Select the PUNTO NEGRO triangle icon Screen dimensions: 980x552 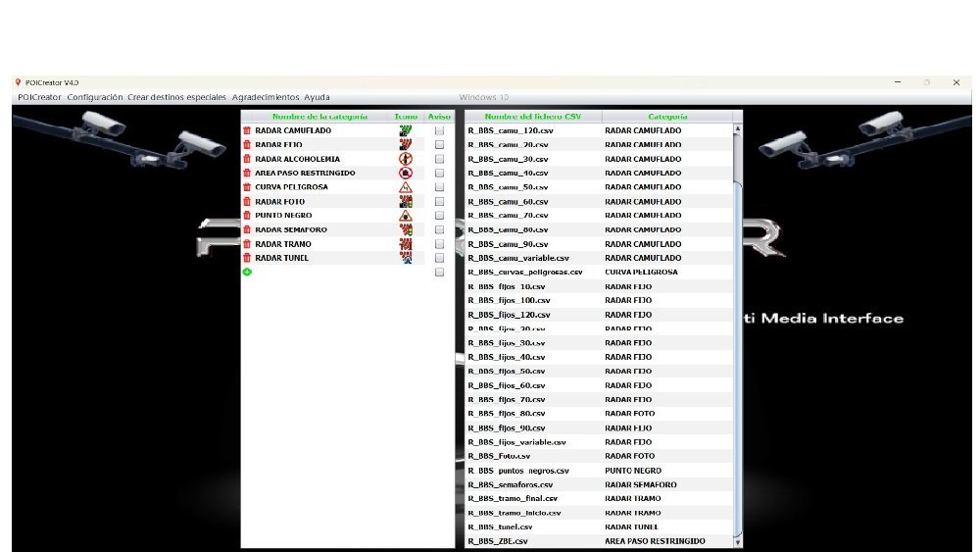point(406,215)
